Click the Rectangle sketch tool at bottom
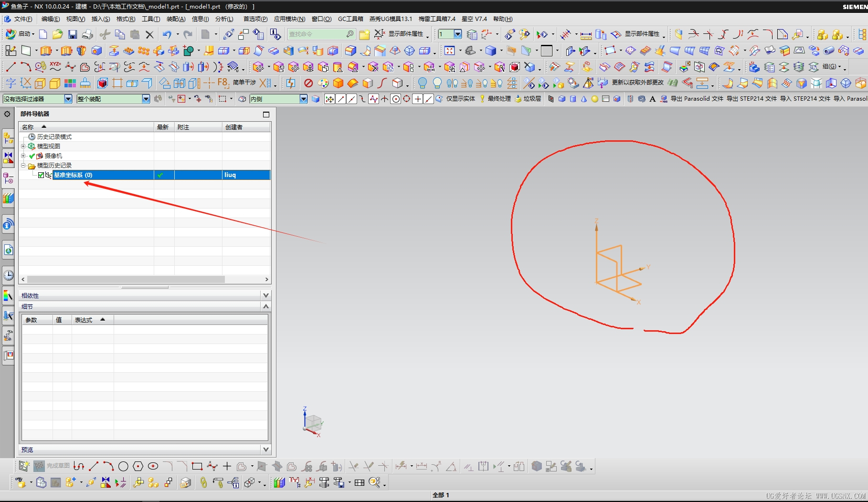Screen dimensions: 868x502 click(x=197, y=467)
